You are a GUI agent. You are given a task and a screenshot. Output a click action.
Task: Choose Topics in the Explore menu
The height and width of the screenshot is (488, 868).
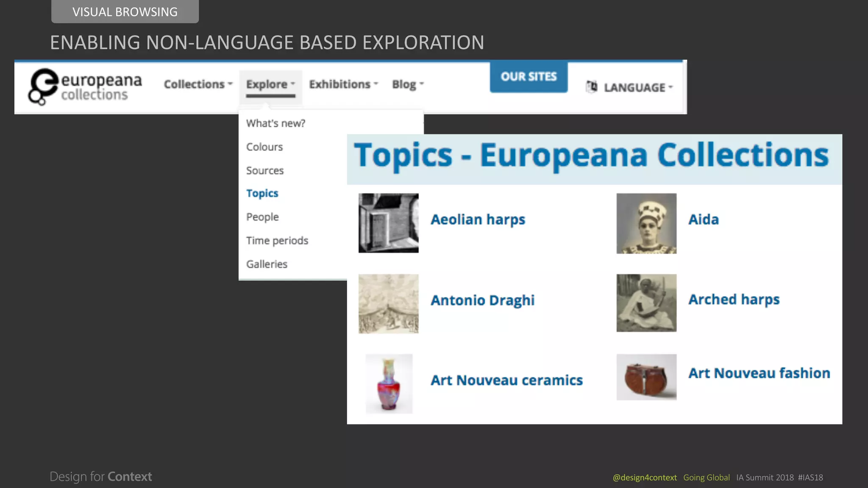(x=262, y=194)
